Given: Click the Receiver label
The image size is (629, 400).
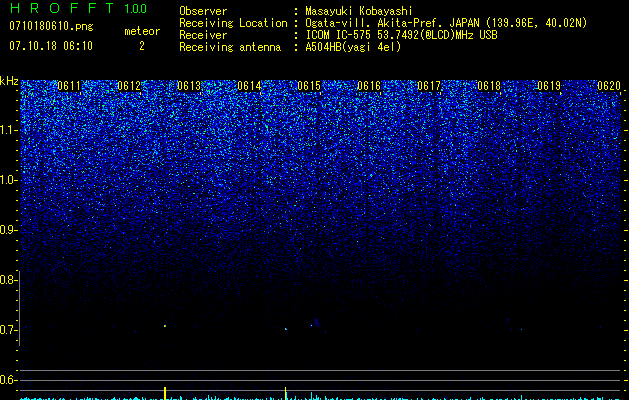Looking at the screenshot, I should [x=203, y=35].
